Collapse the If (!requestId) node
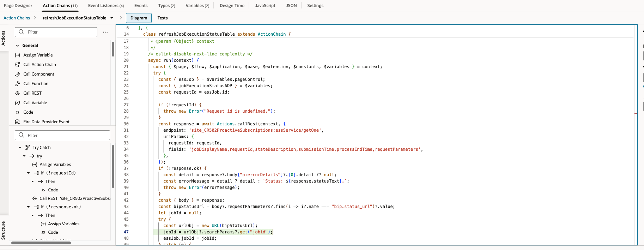 29,173
